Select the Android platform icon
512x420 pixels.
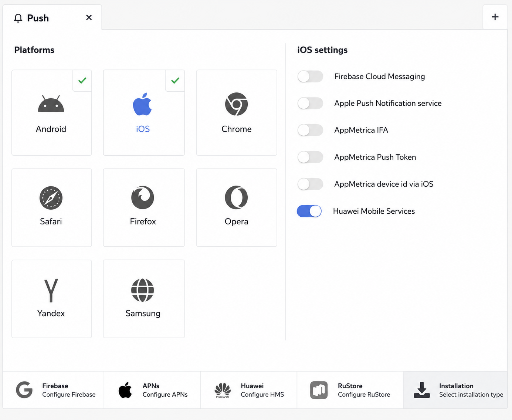click(51, 104)
